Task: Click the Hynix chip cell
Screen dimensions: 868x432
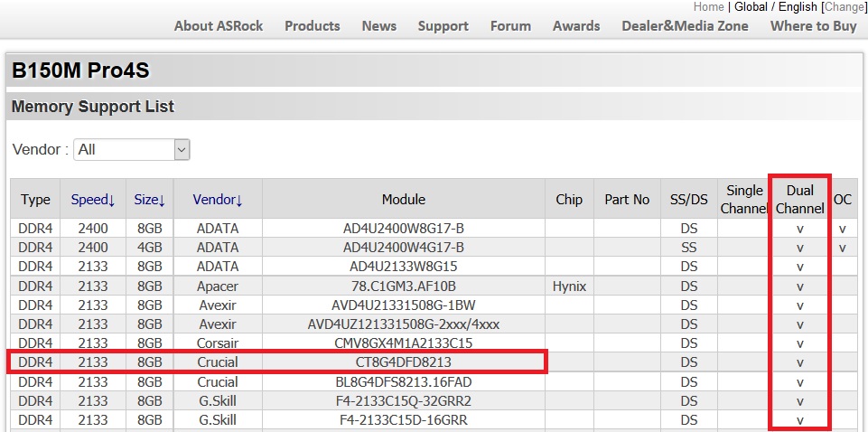Action: coord(569,286)
